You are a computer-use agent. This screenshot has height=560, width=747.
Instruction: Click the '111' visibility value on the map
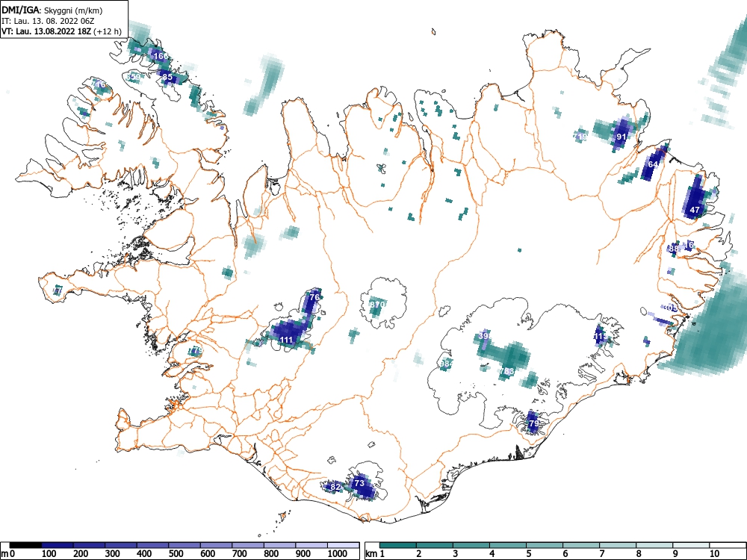pyautogui.click(x=286, y=340)
